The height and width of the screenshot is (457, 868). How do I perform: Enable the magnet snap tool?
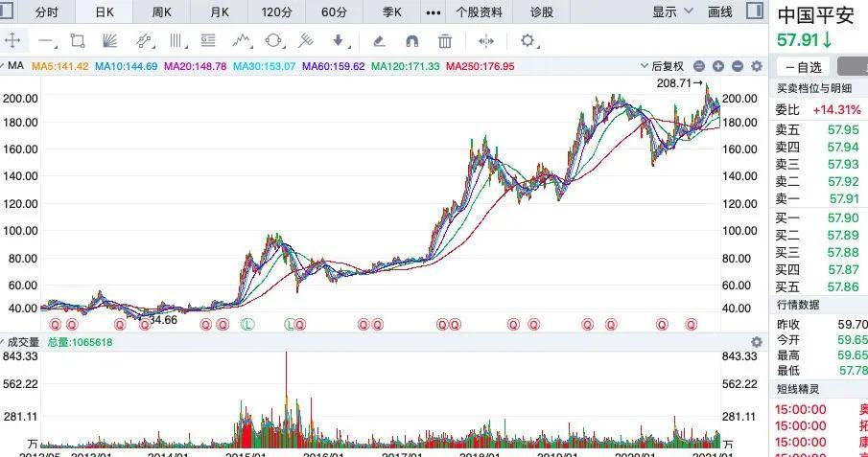point(411,41)
